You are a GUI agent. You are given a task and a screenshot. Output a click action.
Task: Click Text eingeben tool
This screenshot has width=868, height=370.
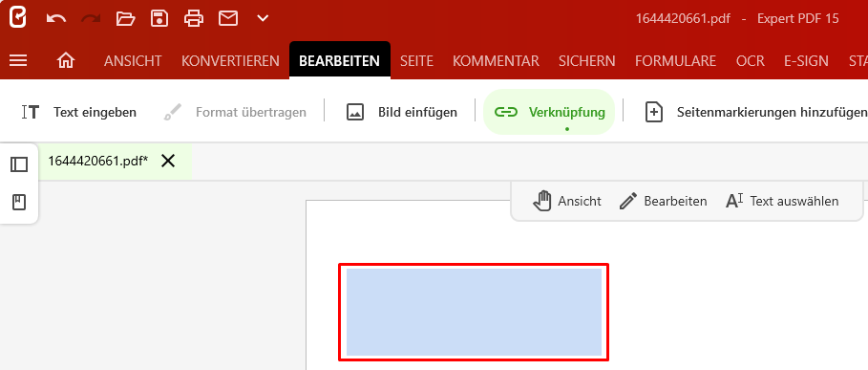click(x=78, y=113)
